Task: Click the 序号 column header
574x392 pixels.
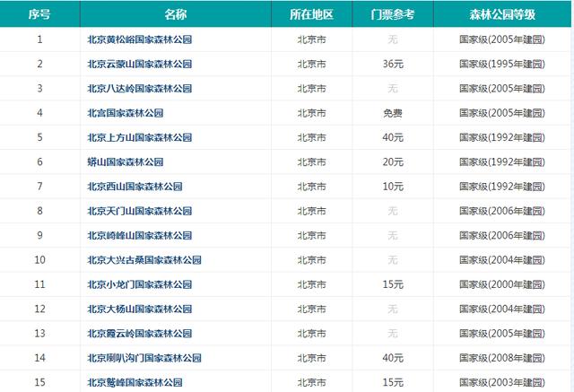Action: [x=39, y=14]
